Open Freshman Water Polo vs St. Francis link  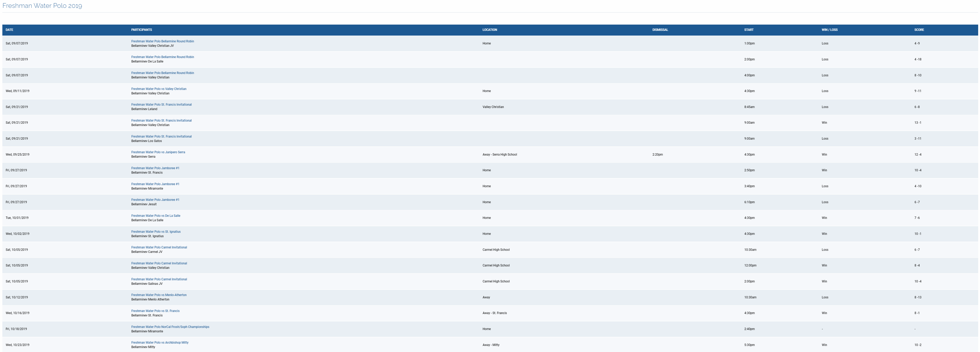pos(155,311)
